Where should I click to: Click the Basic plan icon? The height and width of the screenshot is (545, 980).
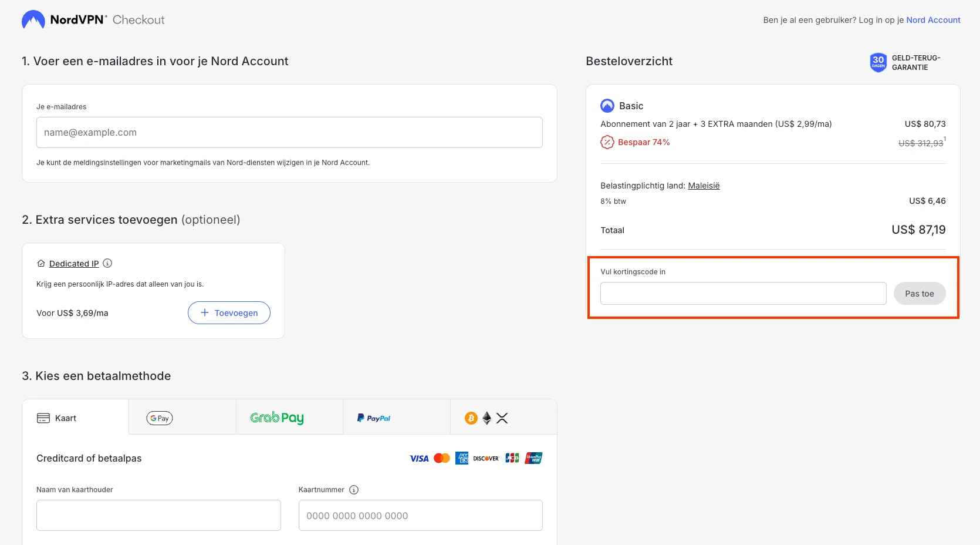pos(607,106)
